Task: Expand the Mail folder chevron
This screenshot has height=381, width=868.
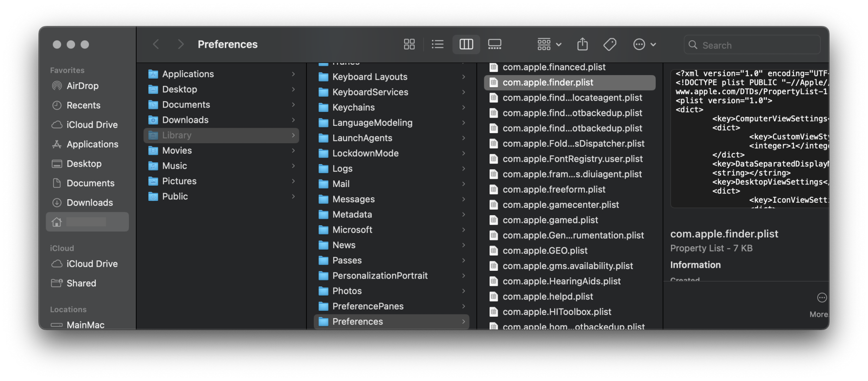Action: (464, 184)
